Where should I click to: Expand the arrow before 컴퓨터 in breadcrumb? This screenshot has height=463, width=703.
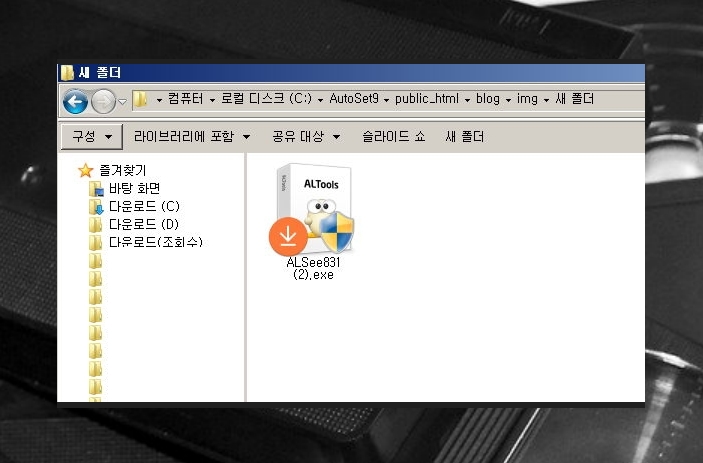click(x=159, y=100)
